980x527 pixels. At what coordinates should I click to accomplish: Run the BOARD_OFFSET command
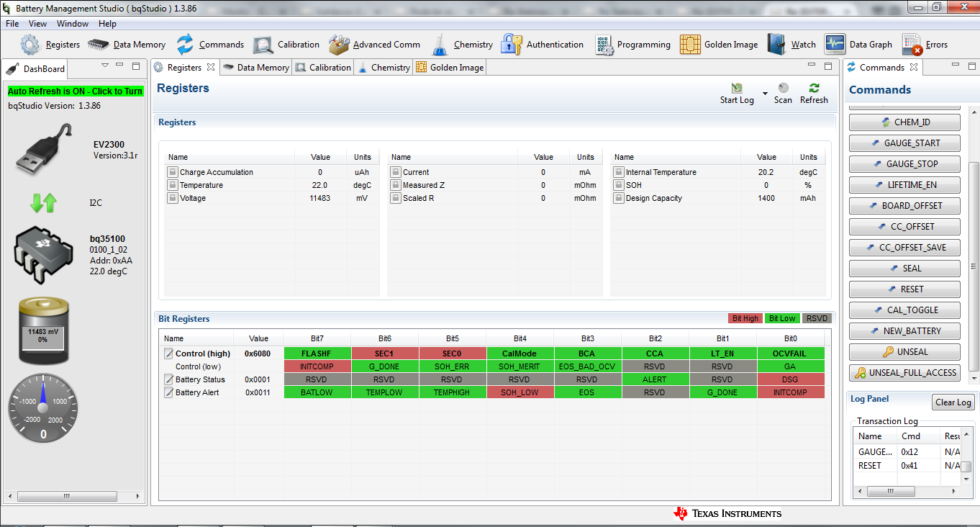coord(904,206)
